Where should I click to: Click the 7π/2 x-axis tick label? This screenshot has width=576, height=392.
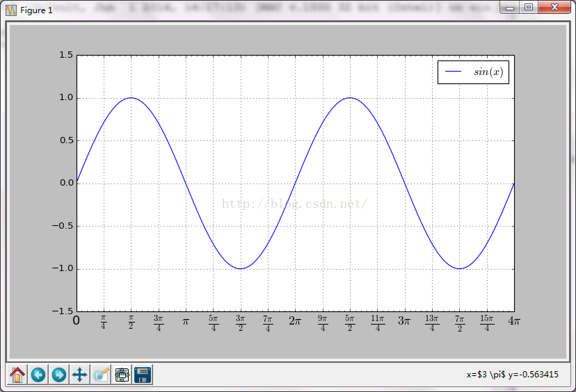[x=460, y=323]
